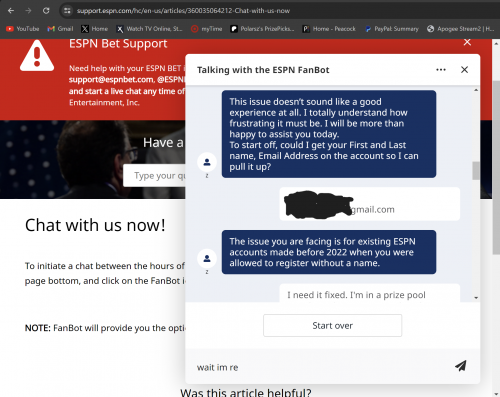Click the browser forward arrow
This screenshot has height=397, width=500.
[x=28, y=11]
